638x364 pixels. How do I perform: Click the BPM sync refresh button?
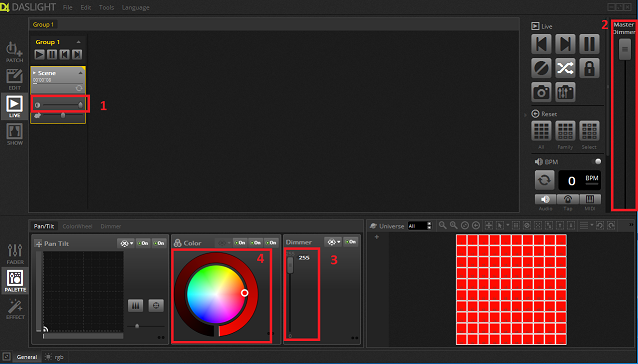(544, 180)
